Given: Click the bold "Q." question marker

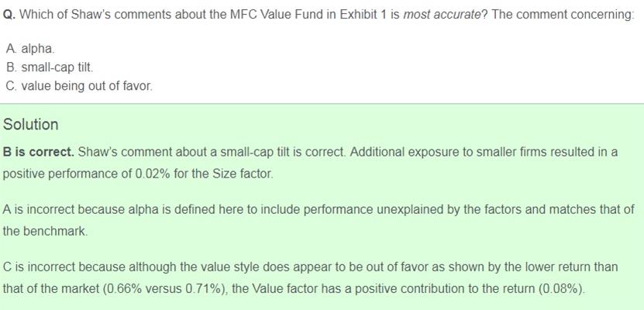Looking at the screenshot, I should (x=9, y=16).
